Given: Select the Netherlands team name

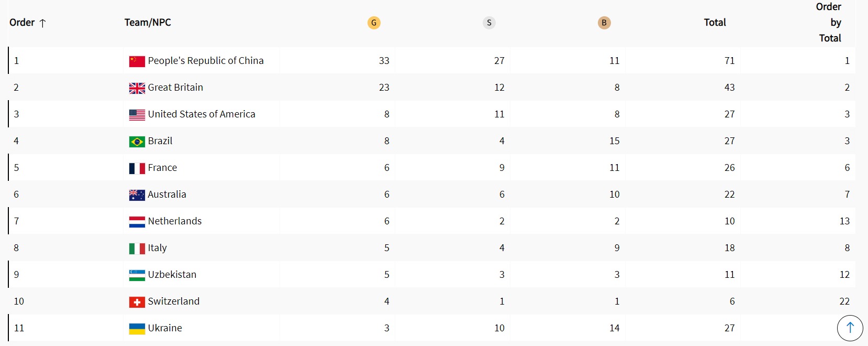Looking at the screenshot, I should pyautogui.click(x=175, y=221).
